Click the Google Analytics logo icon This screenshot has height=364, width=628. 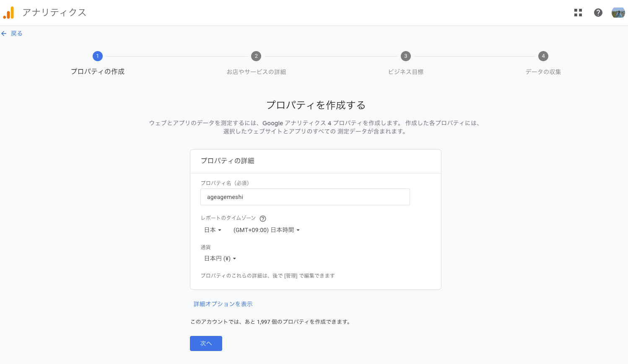[8, 13]
